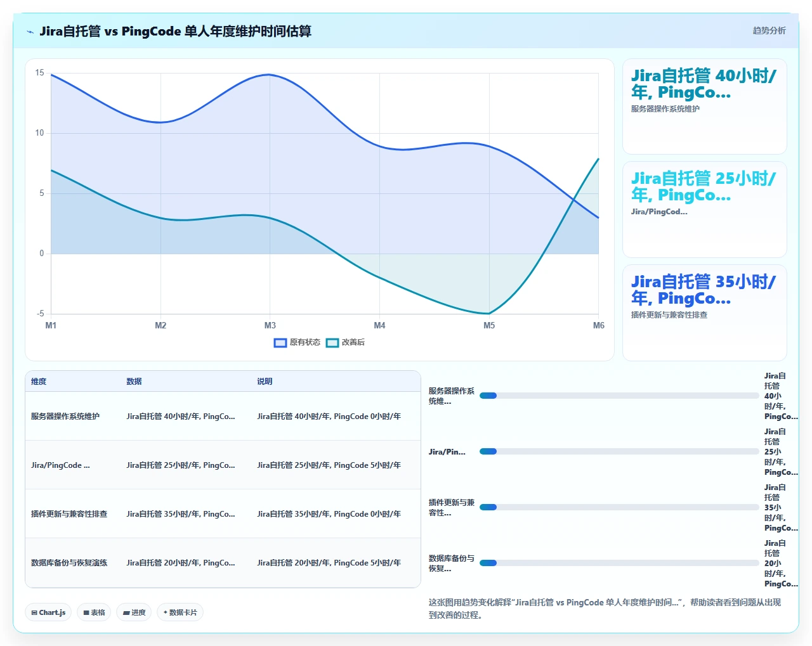Click the 数据 column header
This screenshot has height=646, width=812.
point(134,382)
